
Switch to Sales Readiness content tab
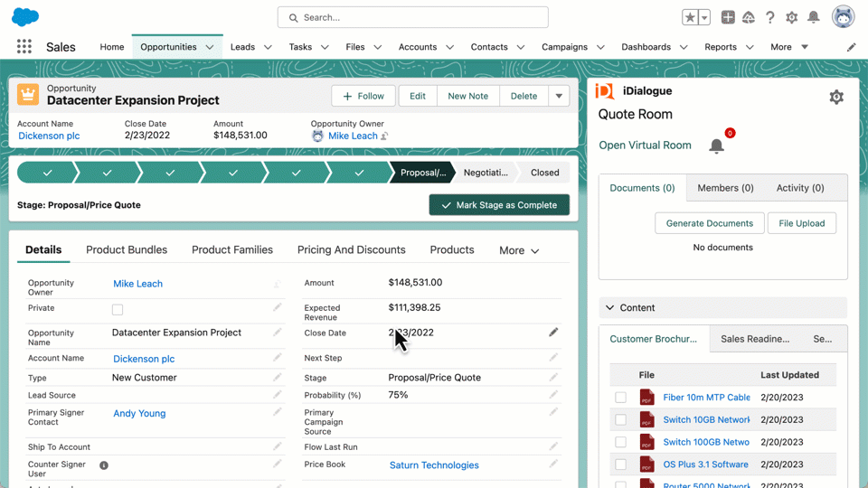[x=755, y=339]
